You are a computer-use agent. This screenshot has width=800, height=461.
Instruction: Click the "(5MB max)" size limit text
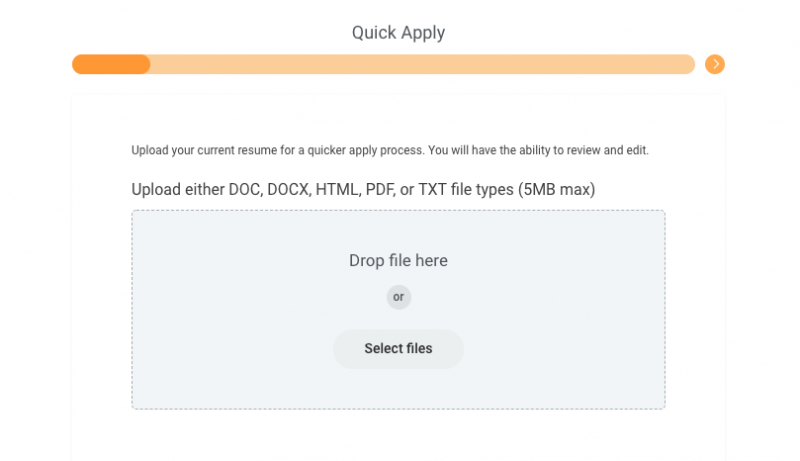(x=556, y=189)
